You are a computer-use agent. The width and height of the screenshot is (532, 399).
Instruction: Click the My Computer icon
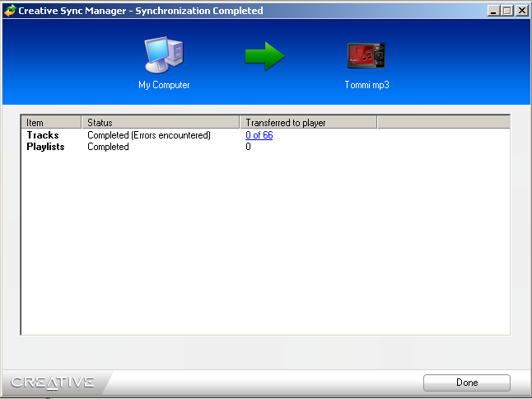[164, 55]
